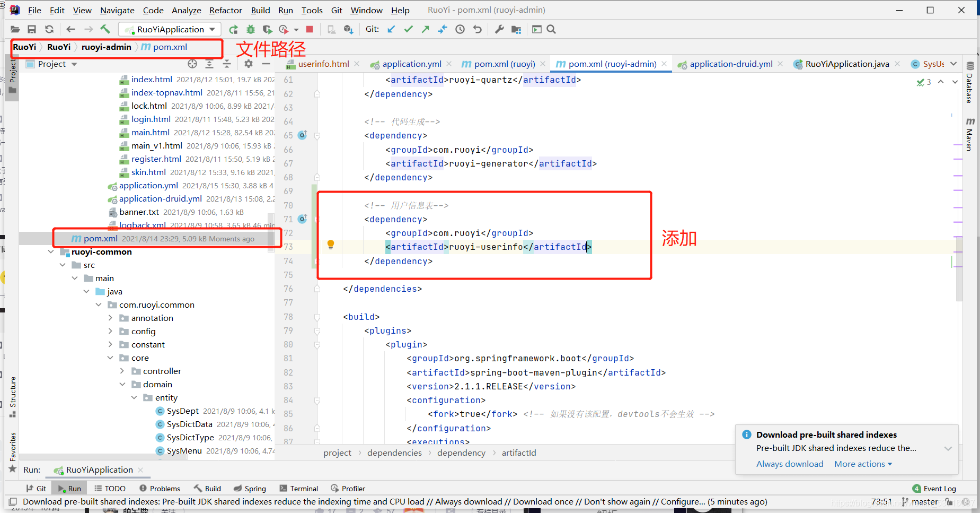Image resolution: width=980 pixels, height=513 pixels.
Task: Toggle the Problems tool window
Action: pos(160,489)
